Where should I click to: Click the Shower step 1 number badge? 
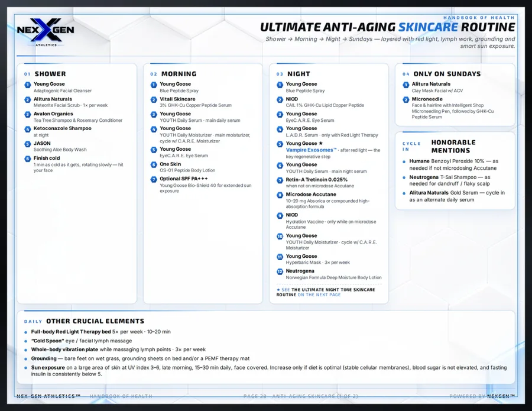pos(27,85)
